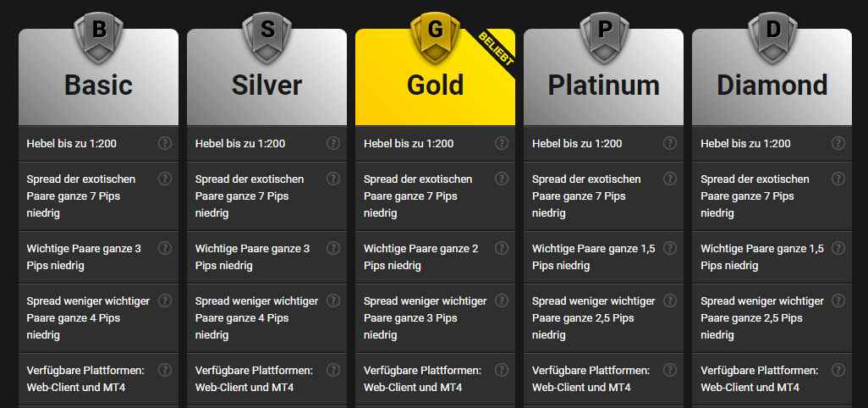Screen dimensions: 868x408
Task: Open help icon for Gold exotic pairs spread
Action: pyautogui.click(x=502, y=179)
